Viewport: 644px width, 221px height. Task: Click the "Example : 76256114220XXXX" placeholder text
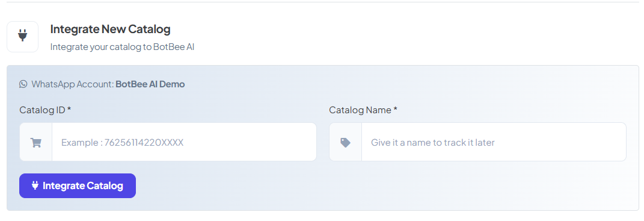(x=123, y=142)
